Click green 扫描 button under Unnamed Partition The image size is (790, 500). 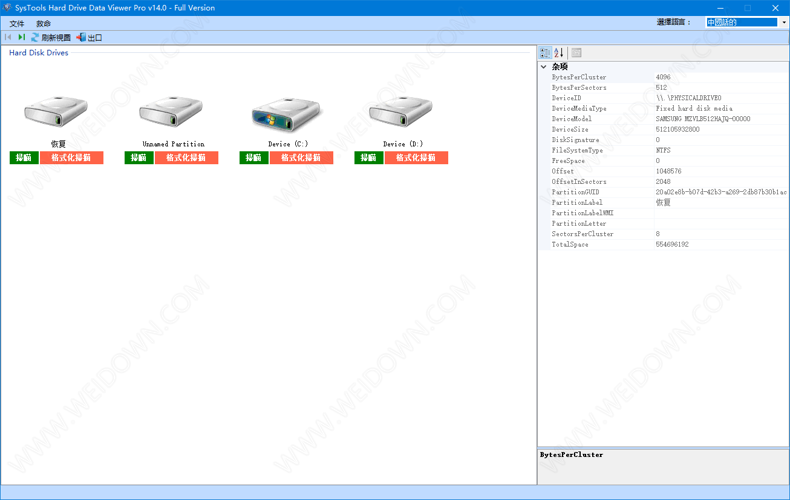[x=139, y=158]
